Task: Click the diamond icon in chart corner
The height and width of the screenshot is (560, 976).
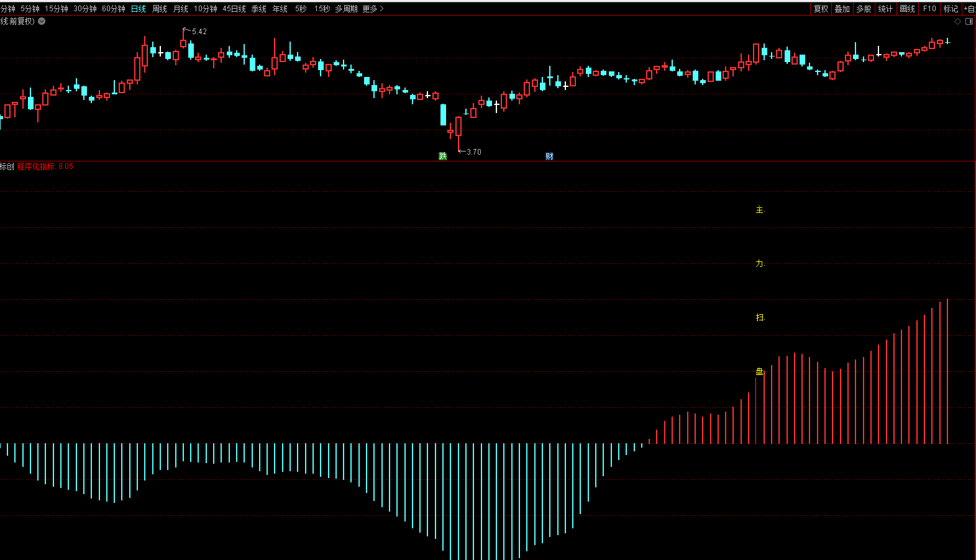Action: tap(957, 21)
